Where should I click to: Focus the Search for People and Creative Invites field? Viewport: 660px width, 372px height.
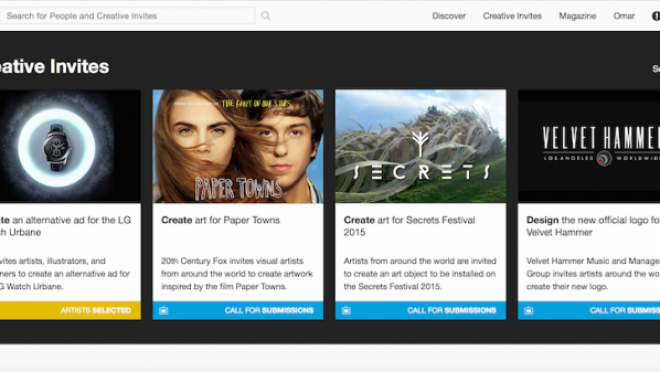click(x=127, y=16)
